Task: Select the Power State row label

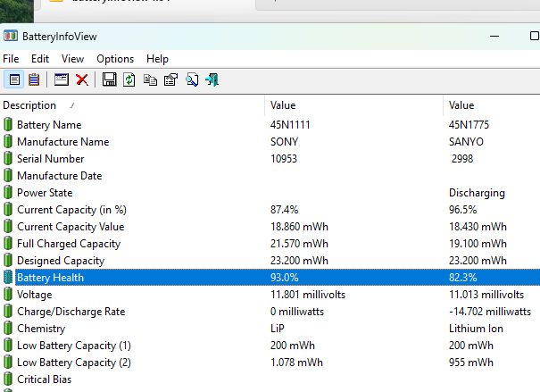Action: click(x=45, y=193)
